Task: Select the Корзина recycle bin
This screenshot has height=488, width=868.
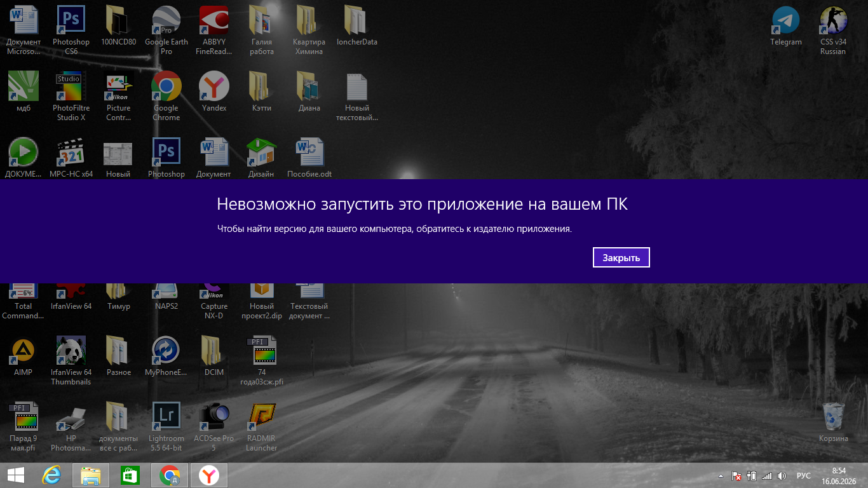Action: pos(833,421)
